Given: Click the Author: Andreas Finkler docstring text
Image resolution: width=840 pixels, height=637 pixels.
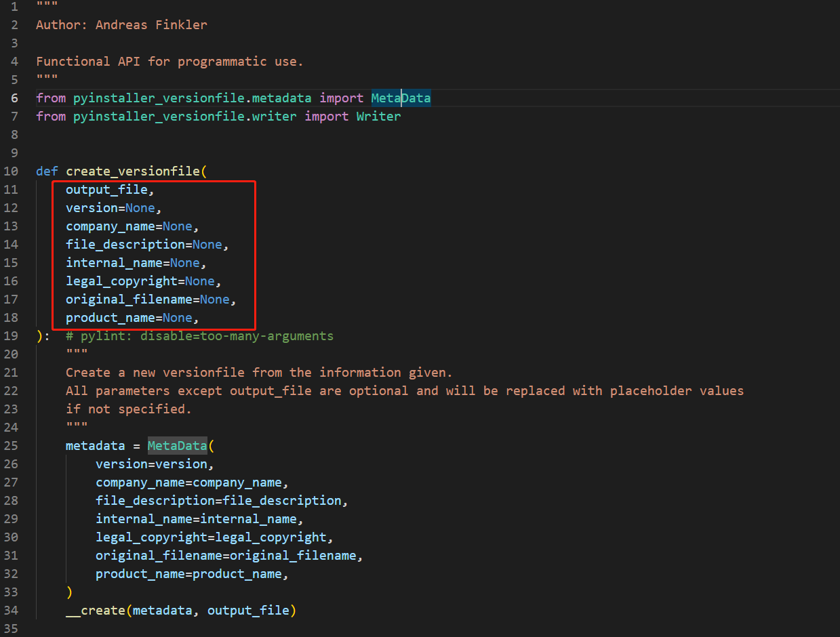Looking at the screenshot, I should click(x=121, y=24).
